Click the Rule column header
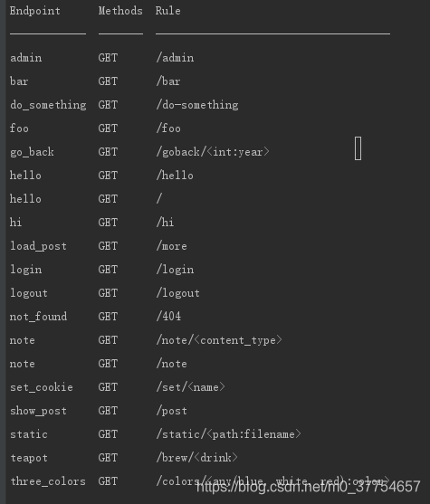 pyautogui.click(x=167, y=11)
